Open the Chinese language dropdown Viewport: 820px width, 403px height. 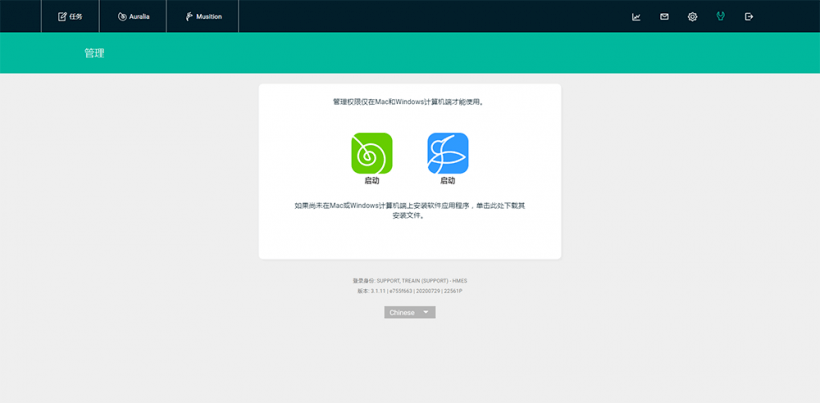pos(409,312)
